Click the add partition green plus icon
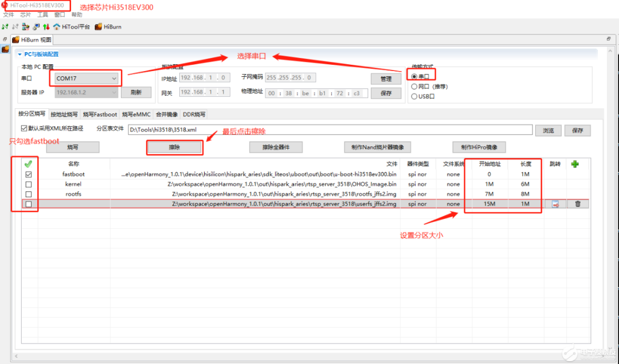The height and width of the screenshot is (364, 619). point(575,165)
